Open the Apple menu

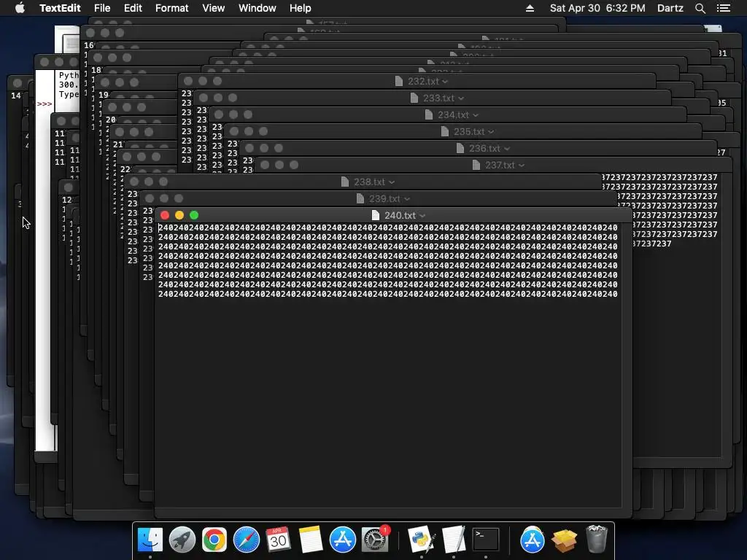click(20, 8)
